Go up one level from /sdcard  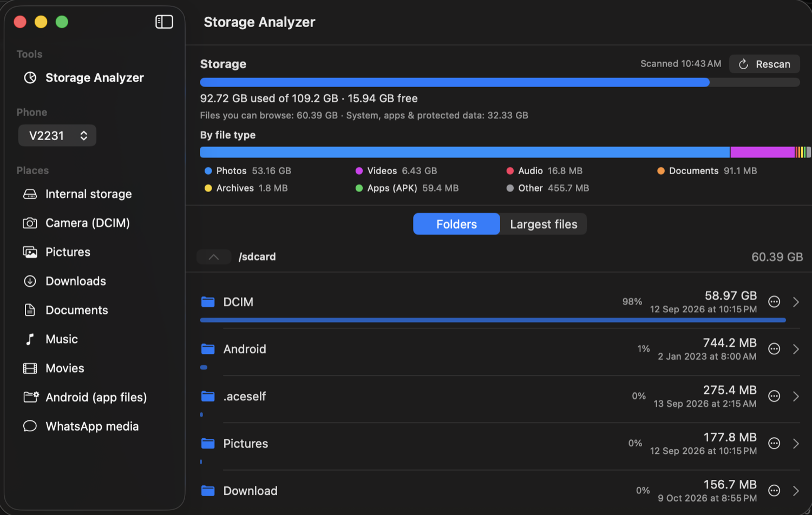(x=214, y=257)
